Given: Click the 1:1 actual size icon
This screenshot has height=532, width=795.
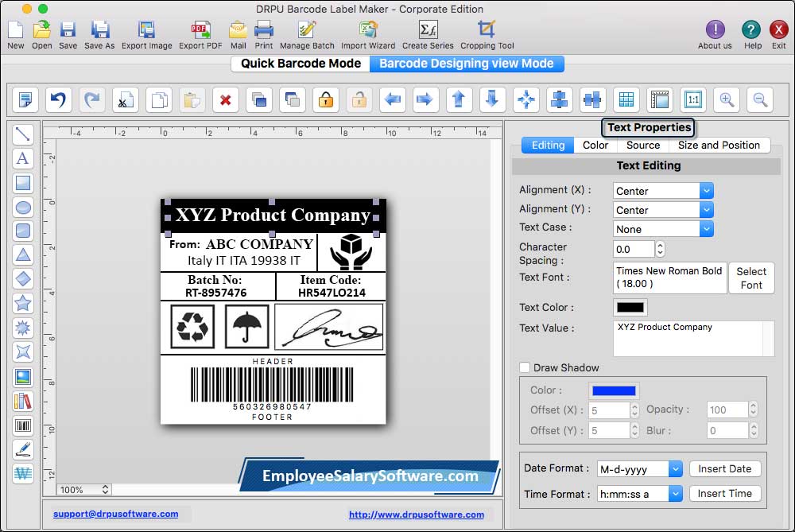Looking at the screenshot, I should coord(693,99).
